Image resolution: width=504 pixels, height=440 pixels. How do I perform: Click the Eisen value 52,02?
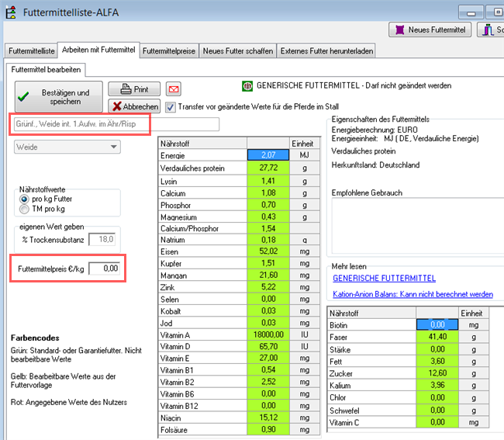point(268,251)
